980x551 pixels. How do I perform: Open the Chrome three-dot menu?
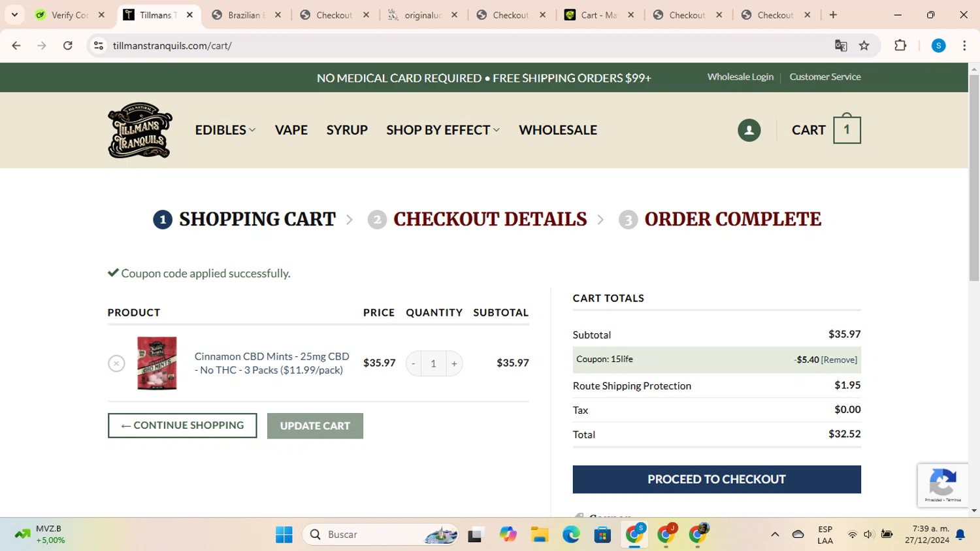964,46
